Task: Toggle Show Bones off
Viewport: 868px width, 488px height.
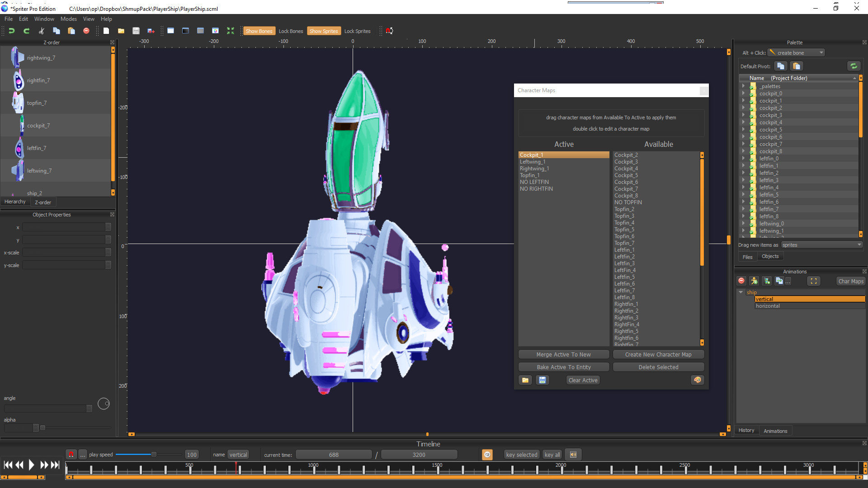Action: pyautogui.click(x=259, y=31)
